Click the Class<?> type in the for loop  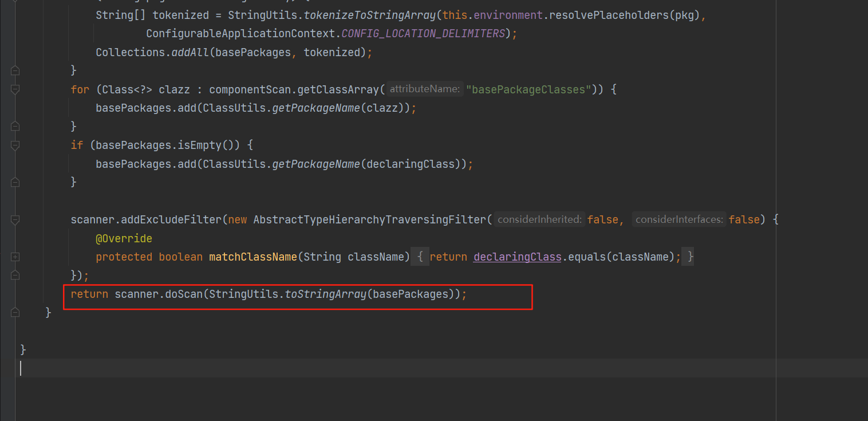(x=128, y=89)
